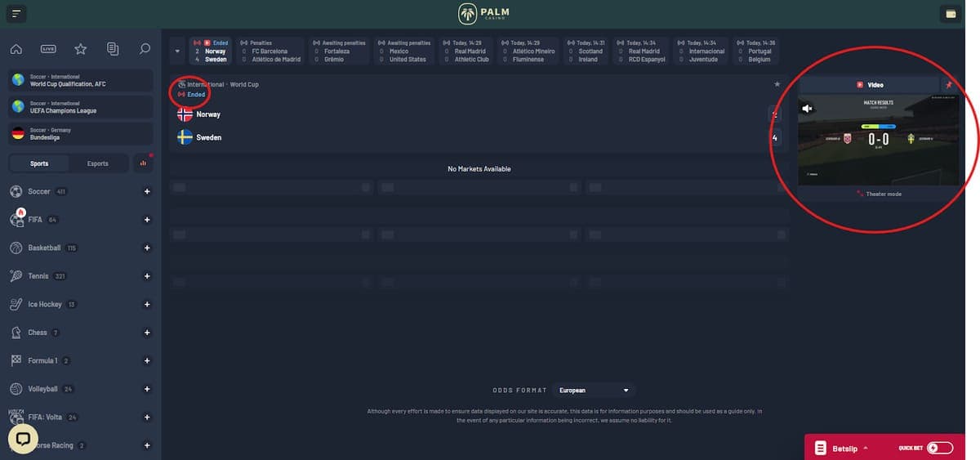Screen dimensions: 980x460
Task: Pin the video panel
Action: tap(948, 84)
